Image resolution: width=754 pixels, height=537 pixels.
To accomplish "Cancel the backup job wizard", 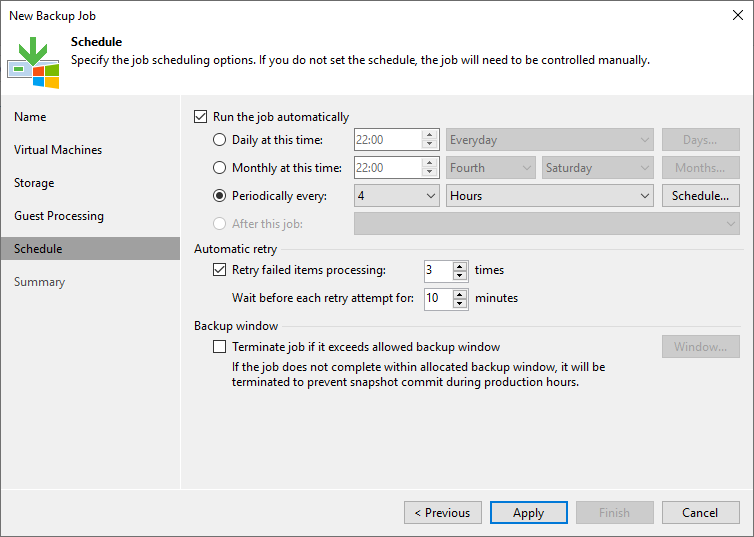I will click(701, 512).
